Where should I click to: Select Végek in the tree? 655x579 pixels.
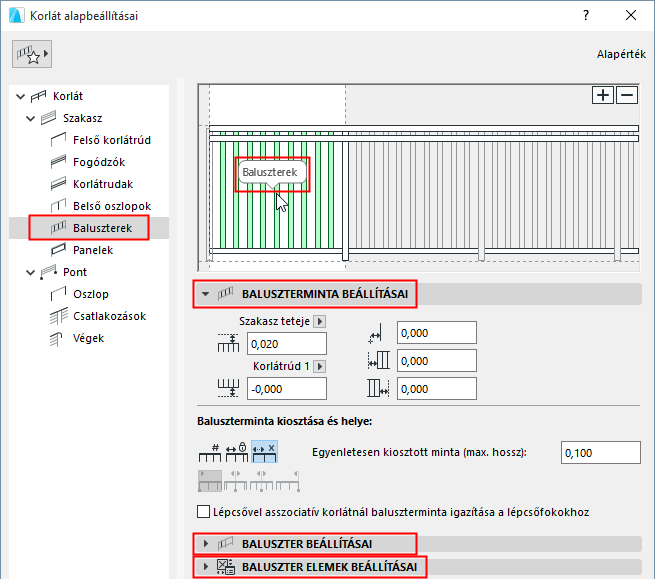tap(89, 338)
